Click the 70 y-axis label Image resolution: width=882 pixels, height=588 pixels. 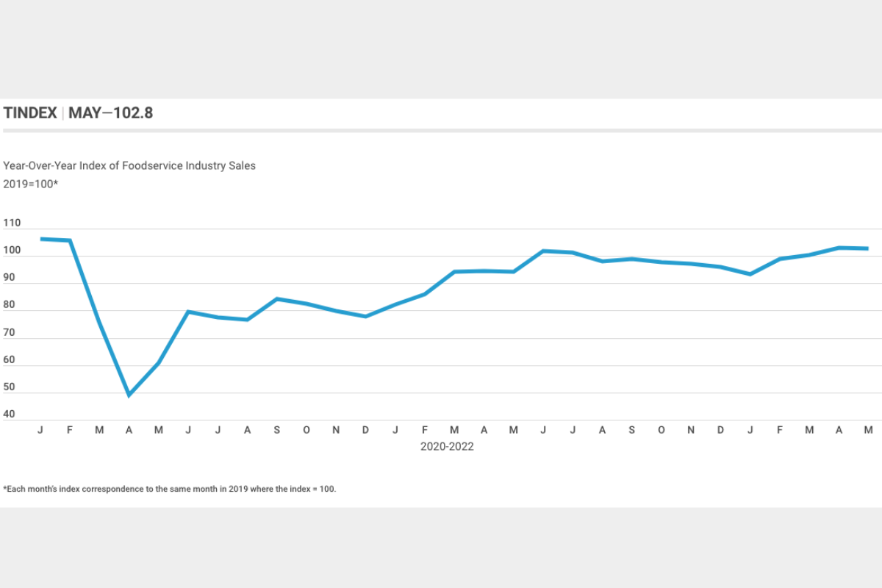[x=9, y=333]
